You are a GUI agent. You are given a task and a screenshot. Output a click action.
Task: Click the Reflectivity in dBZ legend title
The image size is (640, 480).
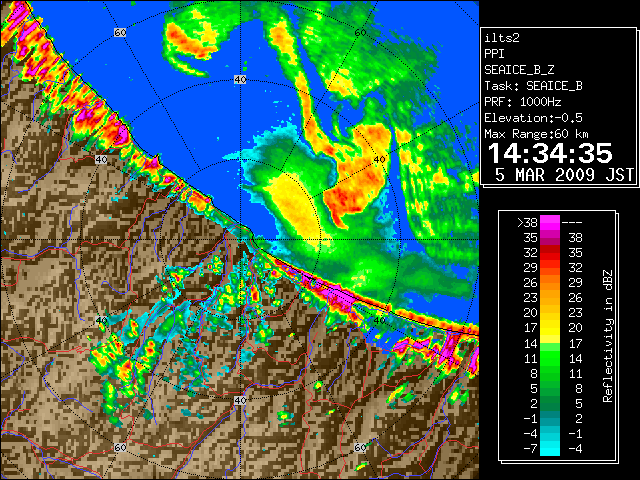(608, 336)
